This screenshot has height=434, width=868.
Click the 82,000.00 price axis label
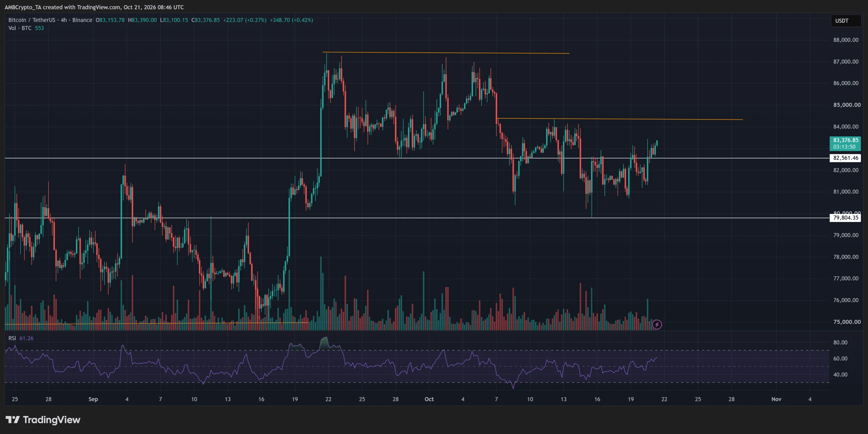(x=846, y=170)
